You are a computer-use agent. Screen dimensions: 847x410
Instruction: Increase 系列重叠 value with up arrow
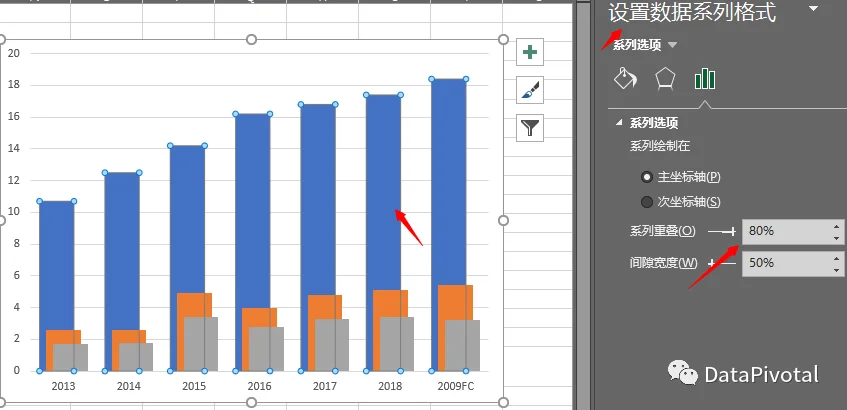pos(837,226)
